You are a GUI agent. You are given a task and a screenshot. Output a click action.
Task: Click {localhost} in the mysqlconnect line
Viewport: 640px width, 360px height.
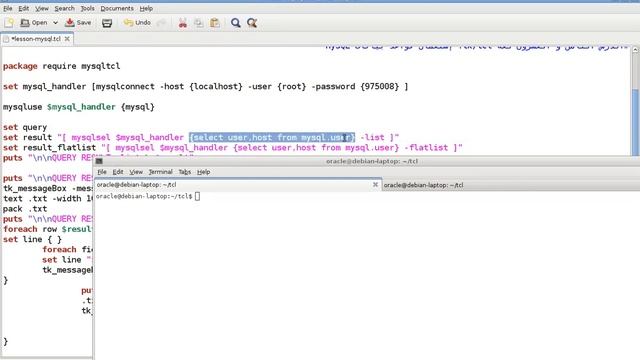(x=216, y=87)
